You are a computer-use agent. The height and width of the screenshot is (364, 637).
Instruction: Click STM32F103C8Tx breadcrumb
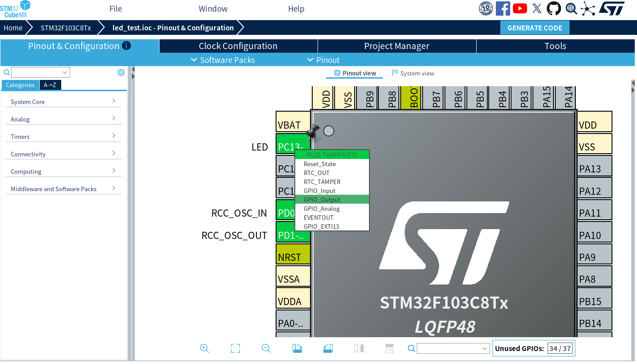click(x=66, y=28)
